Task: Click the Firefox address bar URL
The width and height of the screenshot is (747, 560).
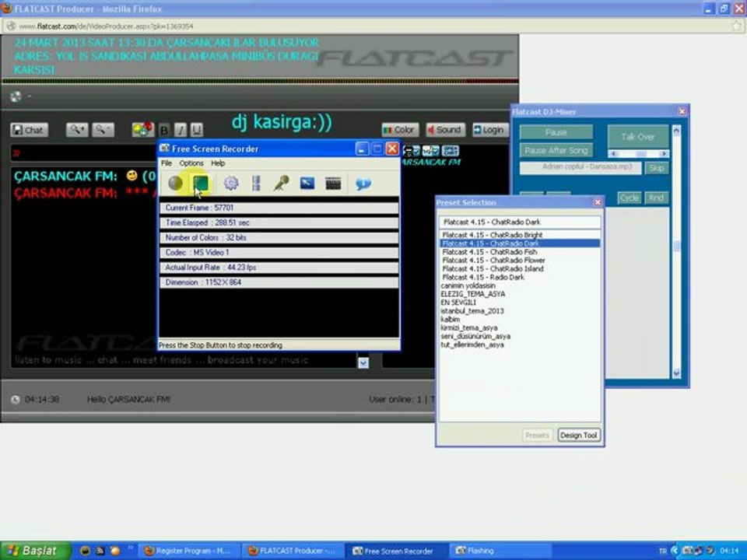Action: coord(106,26)
